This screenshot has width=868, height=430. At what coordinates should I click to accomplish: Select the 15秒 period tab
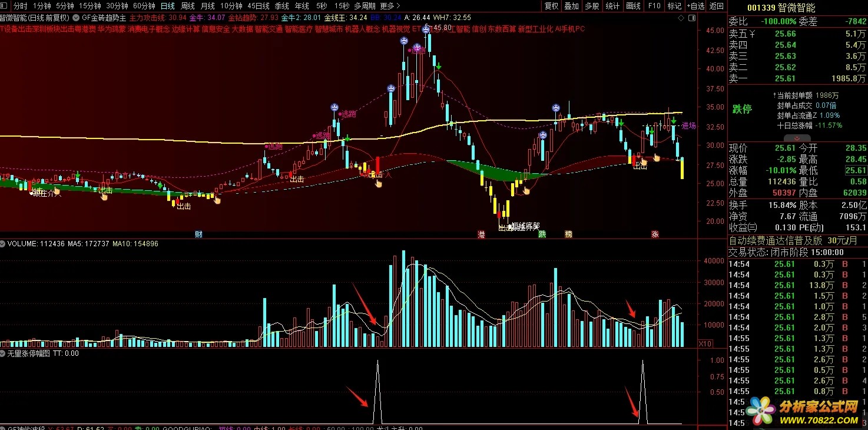pyautogui.click(x=342, y=6)
